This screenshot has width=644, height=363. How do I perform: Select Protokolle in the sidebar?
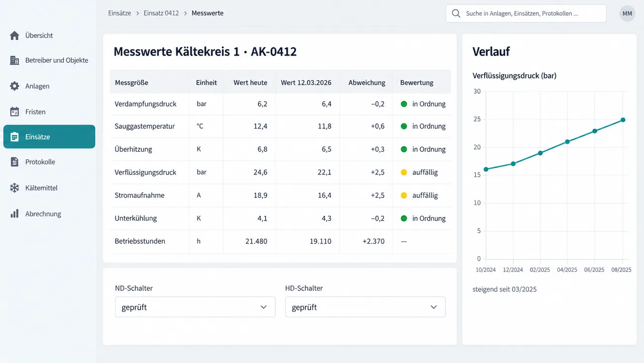coord(49,162)
